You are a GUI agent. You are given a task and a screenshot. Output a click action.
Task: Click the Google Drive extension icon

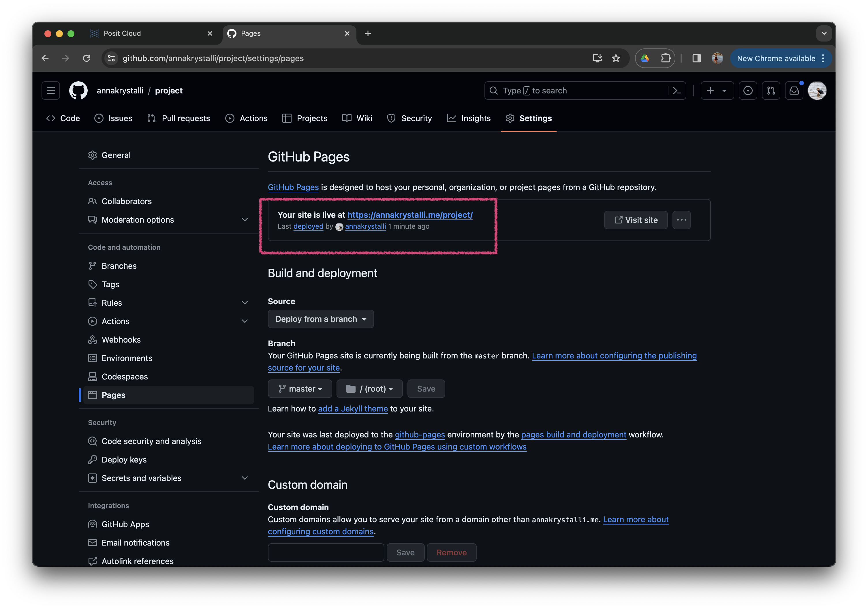point(645,58)
